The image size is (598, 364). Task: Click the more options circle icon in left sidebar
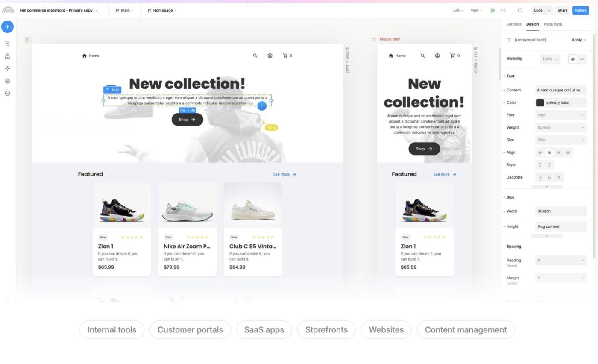click(7, 93)
